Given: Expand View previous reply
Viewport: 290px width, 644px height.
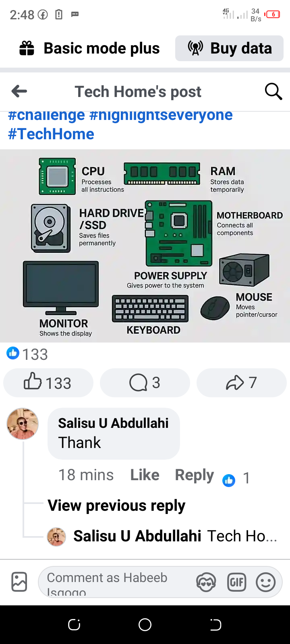Looking at the screenshot, I should point(116,506).
